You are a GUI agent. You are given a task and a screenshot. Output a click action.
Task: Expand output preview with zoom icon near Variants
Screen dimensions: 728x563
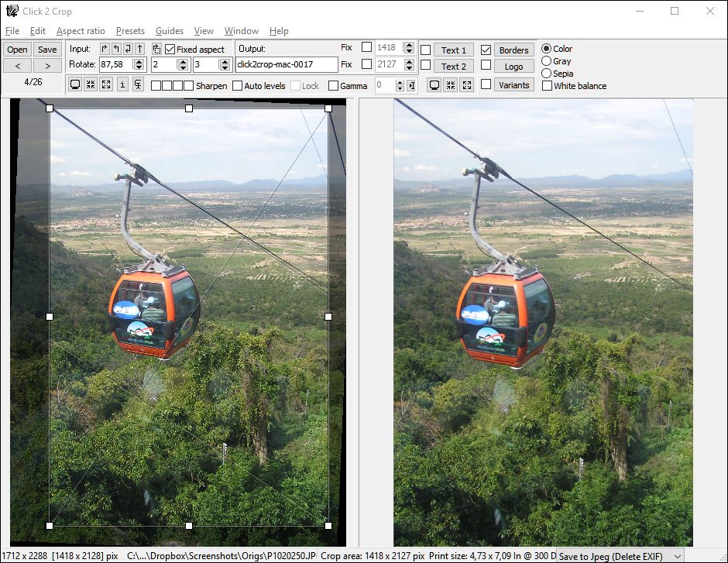466,85
